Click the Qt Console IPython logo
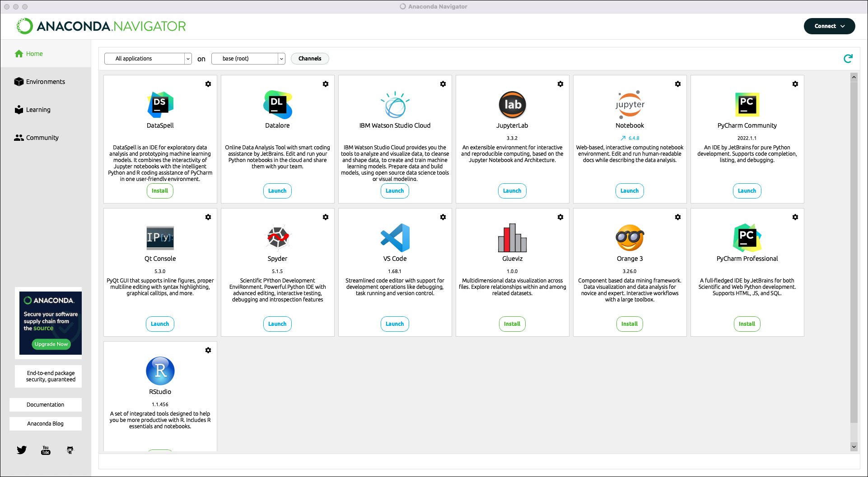This screenshot has width=868, height=477. 160,238
